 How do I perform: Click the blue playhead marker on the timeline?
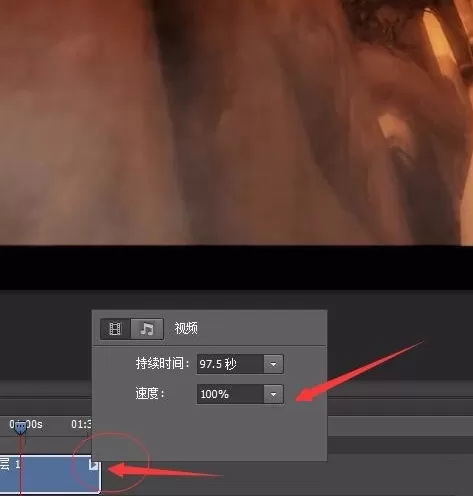pos(21,427)
